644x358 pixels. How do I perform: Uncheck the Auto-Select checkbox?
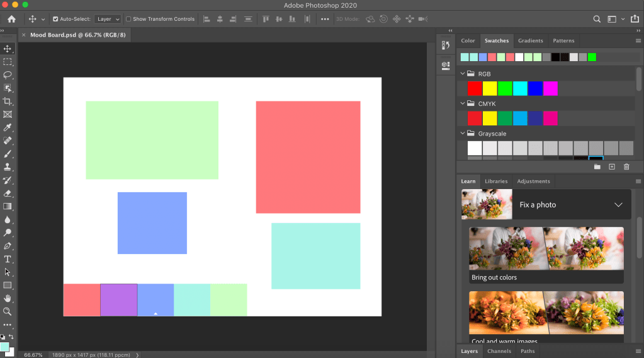click(55, 20)
